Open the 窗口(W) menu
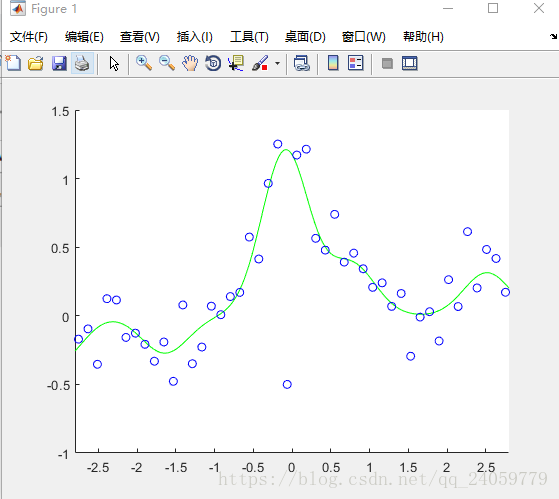Viewport: 559px width, 499px height. pyautogui.click(x=364, y=37)
